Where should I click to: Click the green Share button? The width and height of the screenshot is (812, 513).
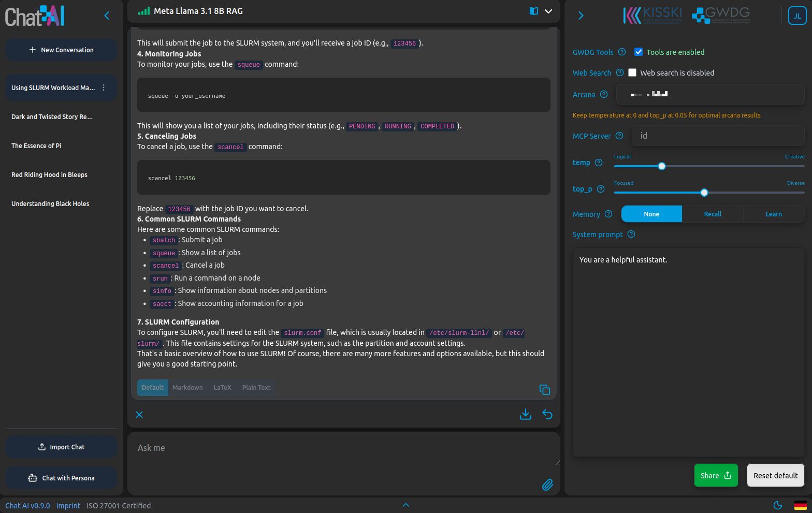coord(716,475)
